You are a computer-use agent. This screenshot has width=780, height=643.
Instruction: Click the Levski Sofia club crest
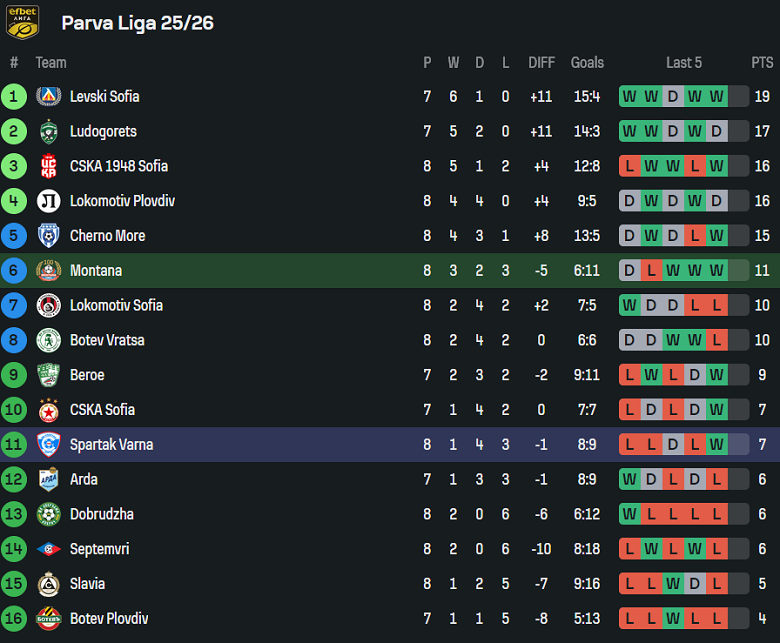(x=48, y=97)
